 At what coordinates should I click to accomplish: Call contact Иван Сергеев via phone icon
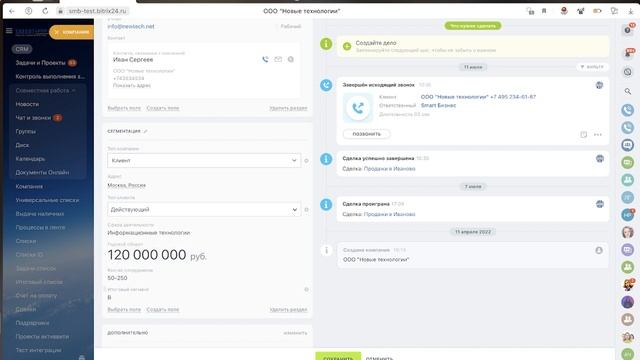tap(265, 60)
